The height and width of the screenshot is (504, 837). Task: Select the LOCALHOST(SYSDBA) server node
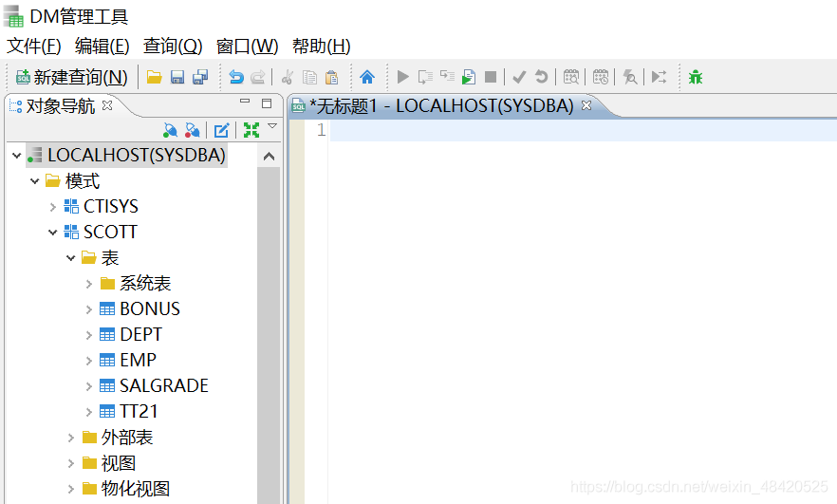pyautogui.click(x=127, y=156)
